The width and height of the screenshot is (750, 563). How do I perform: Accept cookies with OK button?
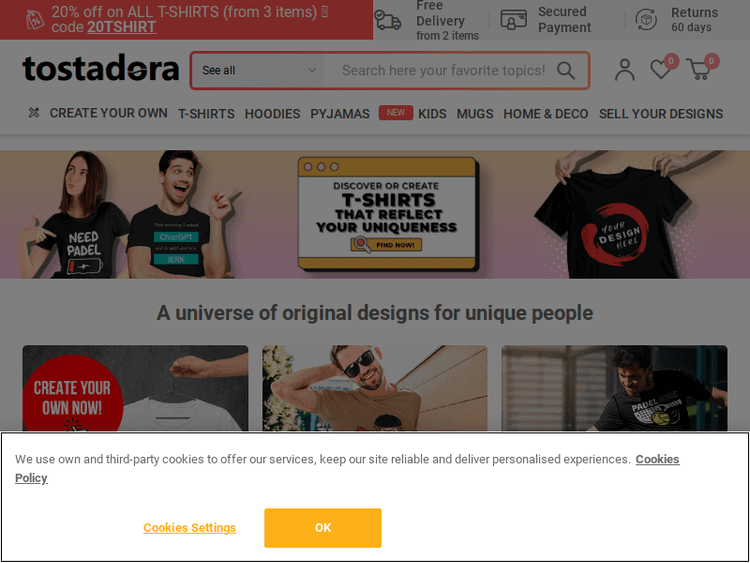[x=323, y=528]
